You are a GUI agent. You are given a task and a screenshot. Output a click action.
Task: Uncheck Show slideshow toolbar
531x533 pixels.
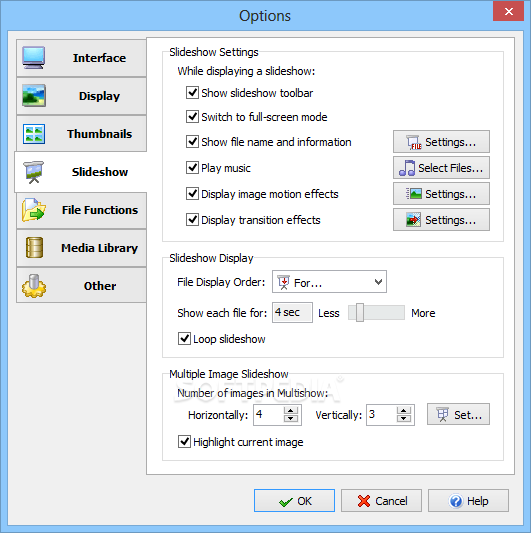click(x=192, y=92)
